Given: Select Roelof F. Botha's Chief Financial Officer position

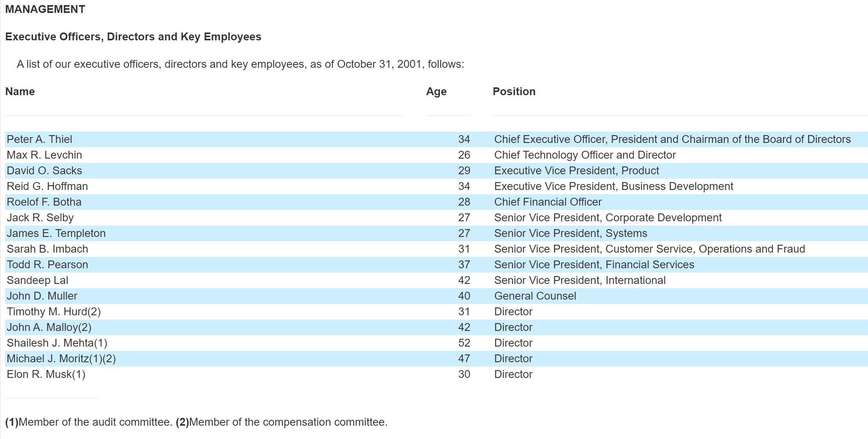Looking at the screenshot, I should click(548, 202).
